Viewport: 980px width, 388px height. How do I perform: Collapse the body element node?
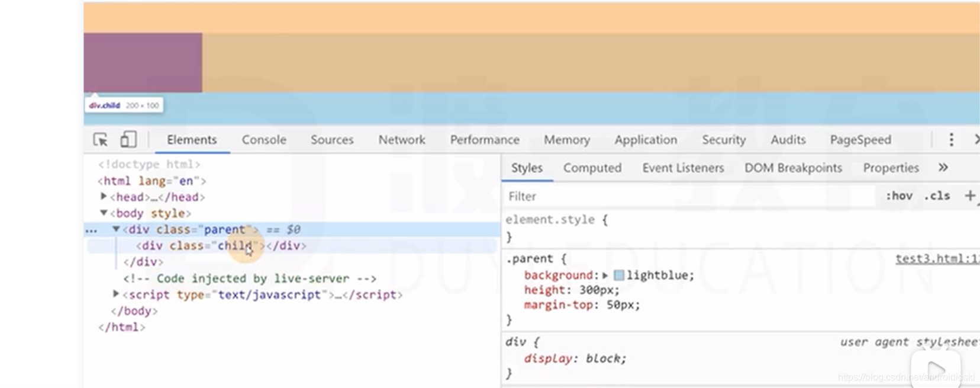click(x=104, y=213)
